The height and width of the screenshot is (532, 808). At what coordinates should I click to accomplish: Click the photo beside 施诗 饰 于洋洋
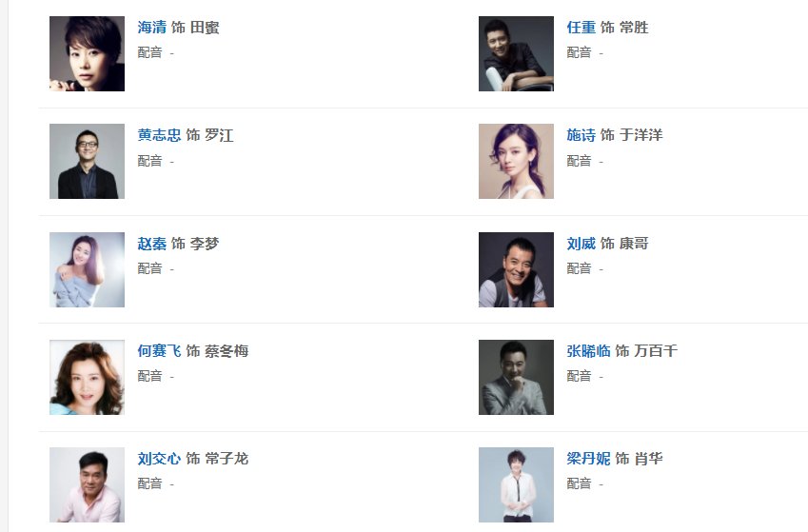[x=516, y=161]
